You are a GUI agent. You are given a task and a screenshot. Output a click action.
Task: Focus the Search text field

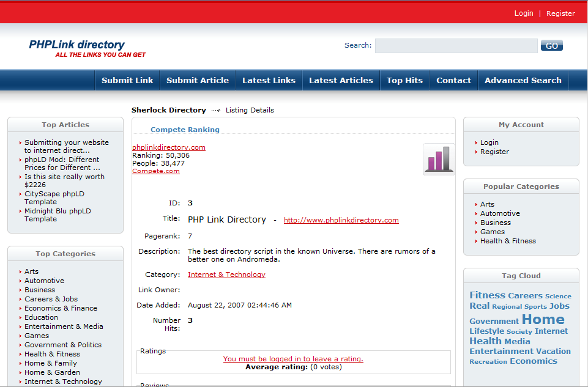pos(456,46)
